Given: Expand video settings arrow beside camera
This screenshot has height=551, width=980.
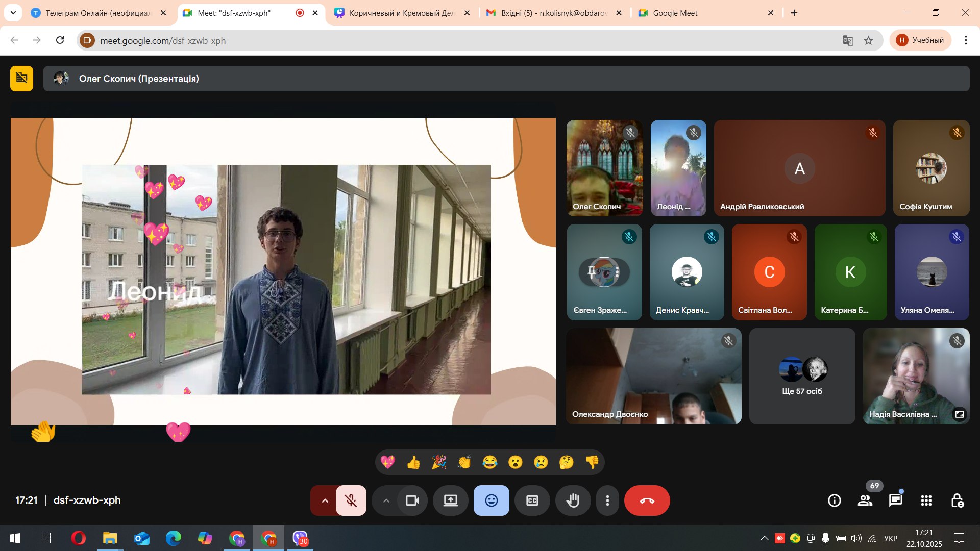Looking at the screenshot, I should (x=386, y=500).
